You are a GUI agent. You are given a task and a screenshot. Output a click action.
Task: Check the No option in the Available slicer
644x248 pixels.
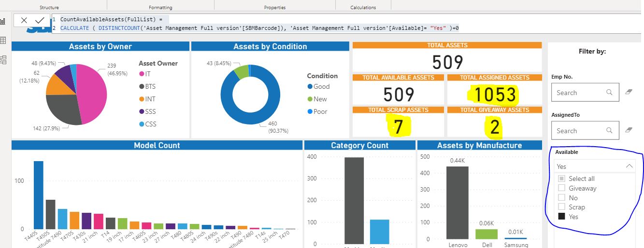click(561, 197)
